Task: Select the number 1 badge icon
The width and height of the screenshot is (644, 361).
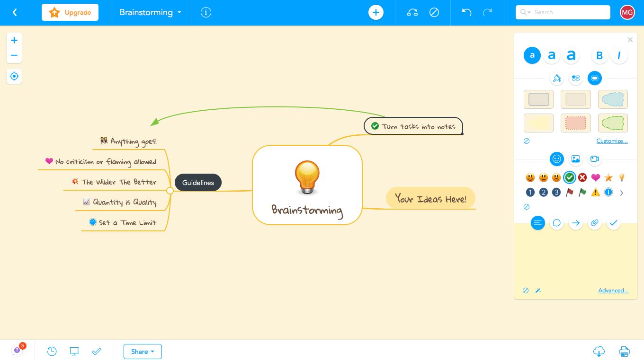Action: [530, 193]
